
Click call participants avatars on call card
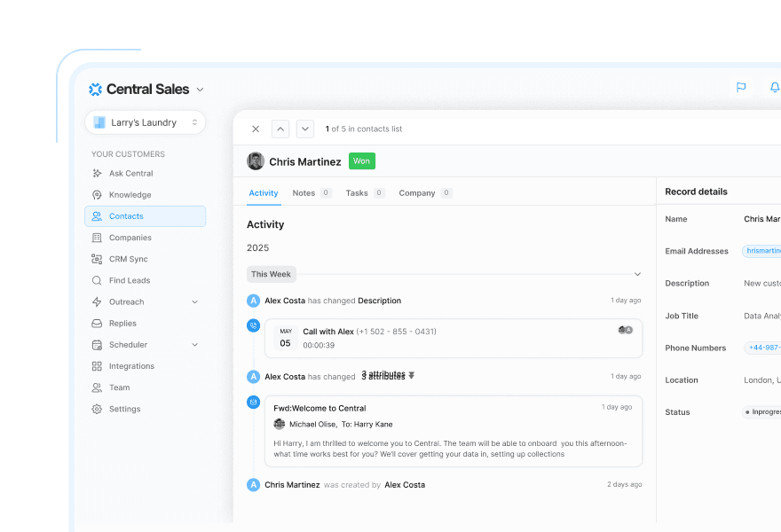click(x=626, y=330)
